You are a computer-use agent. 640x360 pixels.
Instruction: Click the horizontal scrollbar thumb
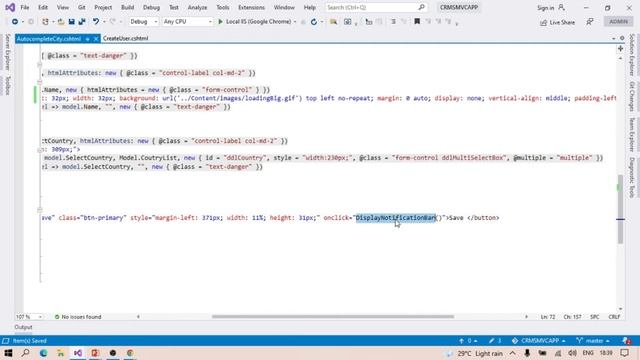click(x=333, y=317)
